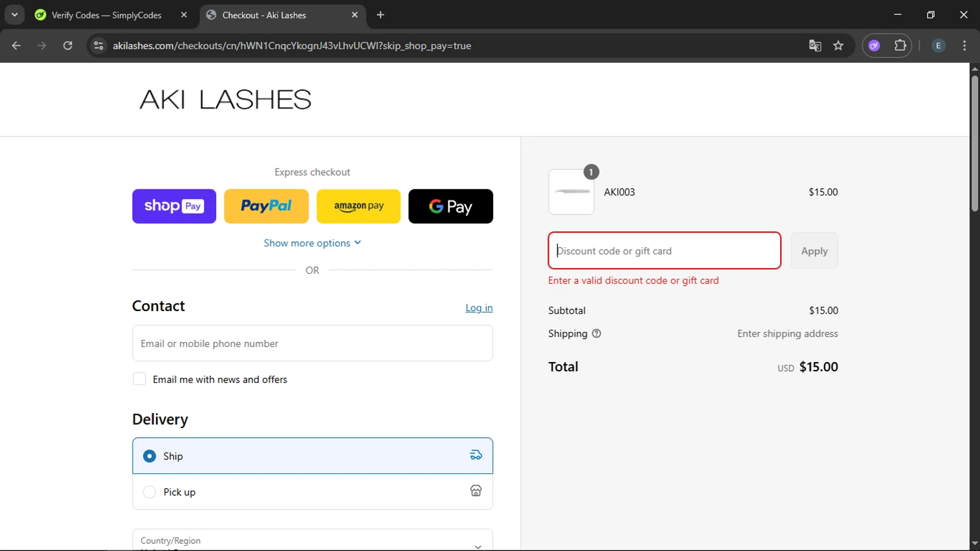Pay with Shop Pay

pyautogui.click(x=174, y=207)
